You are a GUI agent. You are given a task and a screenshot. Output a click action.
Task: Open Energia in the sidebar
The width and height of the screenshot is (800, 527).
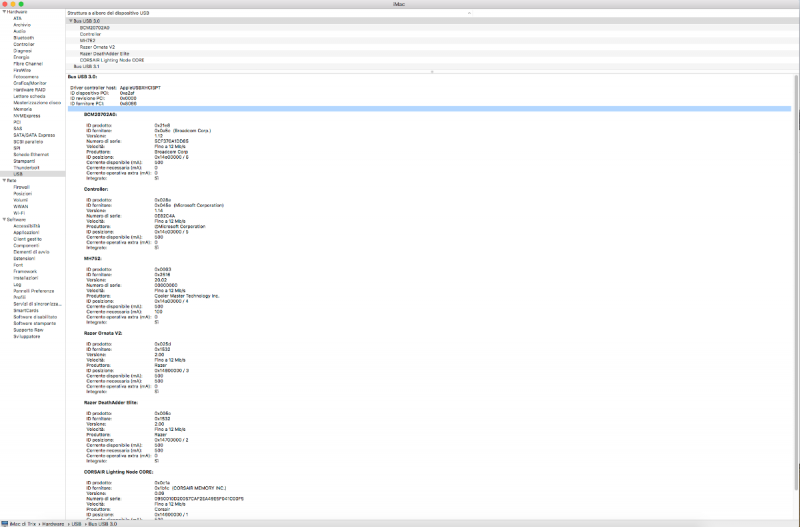pyautogui.click(x=21, y=57)
